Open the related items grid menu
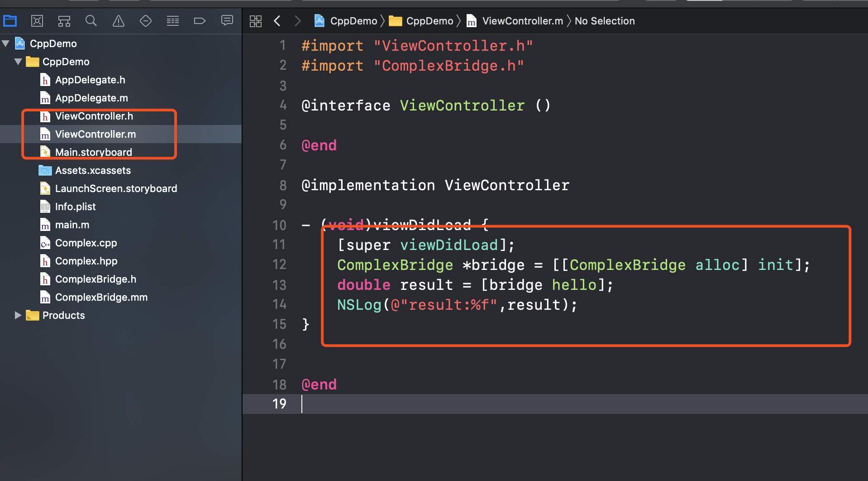 256,21
